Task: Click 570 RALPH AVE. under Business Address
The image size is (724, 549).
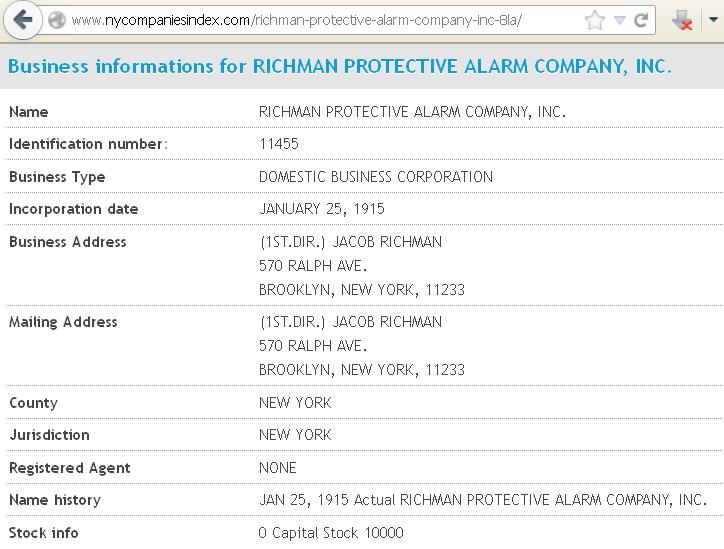Action: (313, 266)
